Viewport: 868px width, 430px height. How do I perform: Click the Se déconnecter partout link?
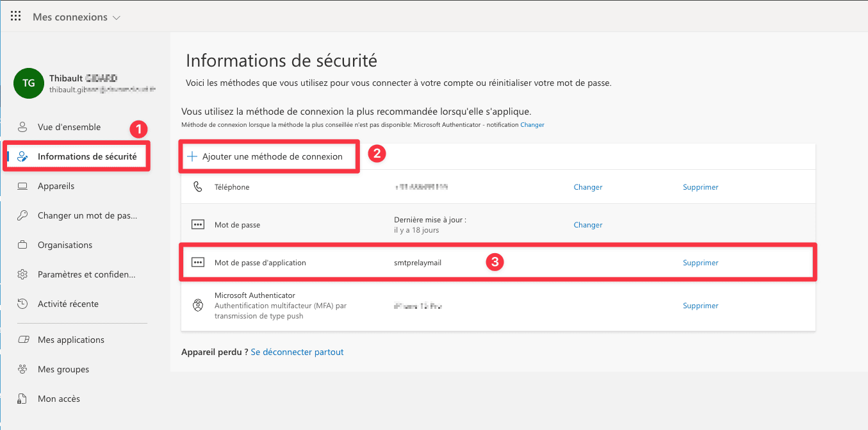point(297,352)
